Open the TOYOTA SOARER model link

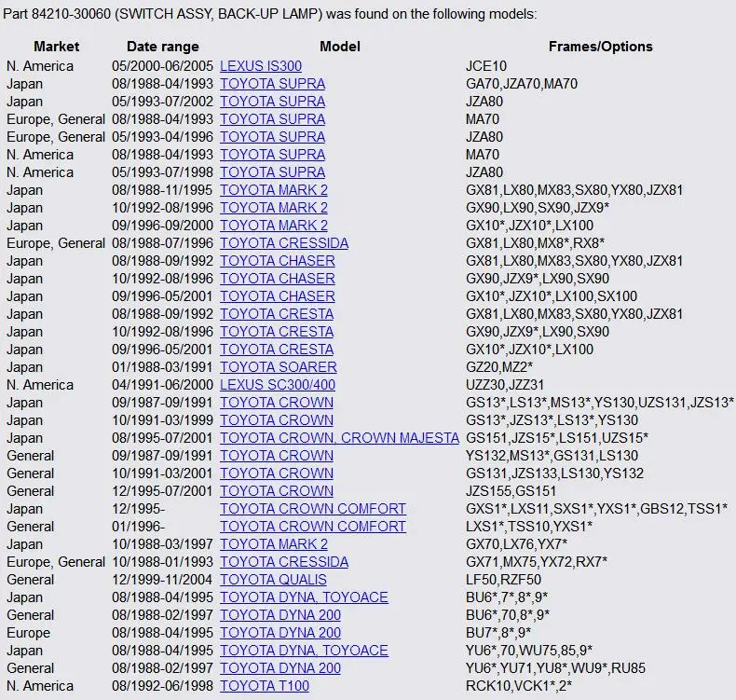pos(279,367)
